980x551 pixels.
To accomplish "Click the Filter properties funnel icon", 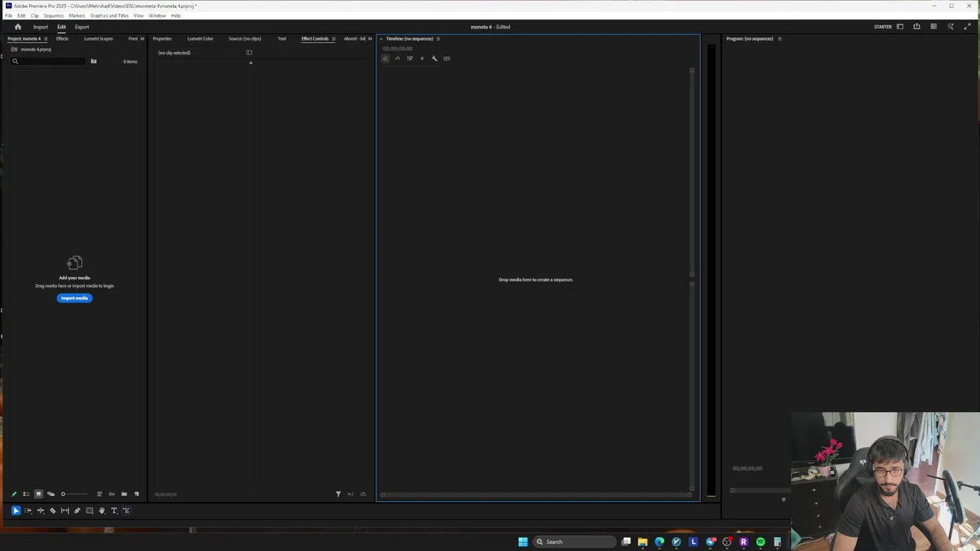I will click(338, 494).
